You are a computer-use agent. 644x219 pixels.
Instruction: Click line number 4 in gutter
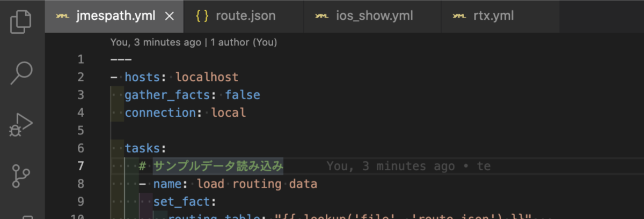pos(80,112)
